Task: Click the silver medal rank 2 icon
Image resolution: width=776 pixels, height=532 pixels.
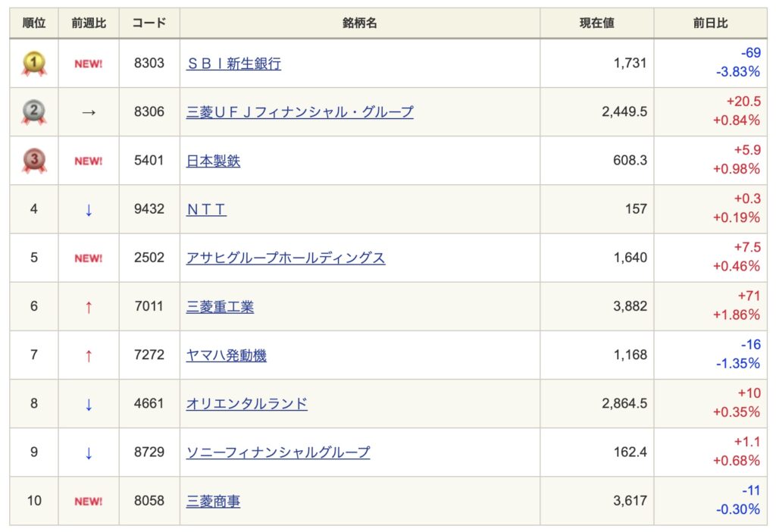Action: (33, 112)
